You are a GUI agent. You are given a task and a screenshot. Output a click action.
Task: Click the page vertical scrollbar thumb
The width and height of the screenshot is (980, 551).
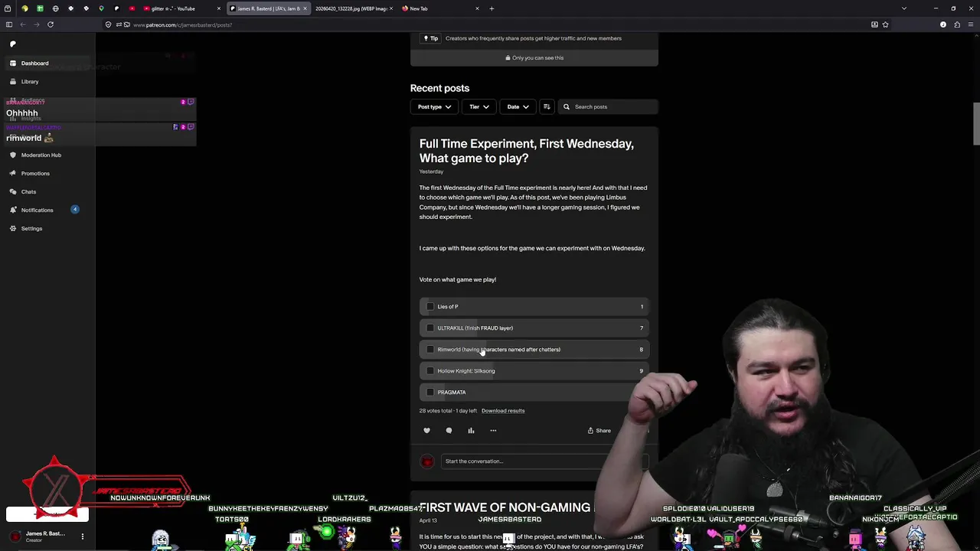[x=976, y=122]
